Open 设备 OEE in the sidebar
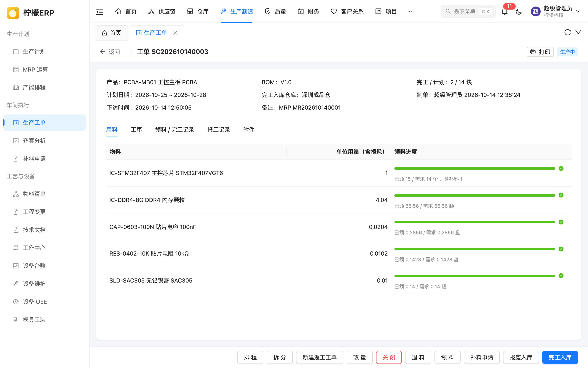 tap(45, 302)
